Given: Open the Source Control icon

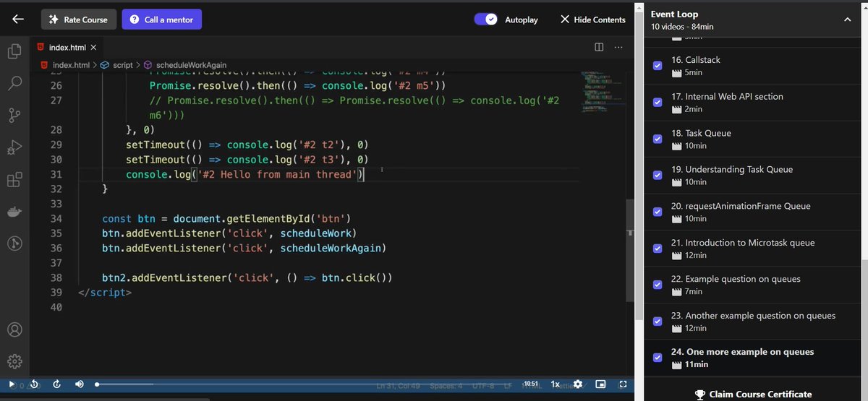Looking at the screenshot, I should point(14,116).
